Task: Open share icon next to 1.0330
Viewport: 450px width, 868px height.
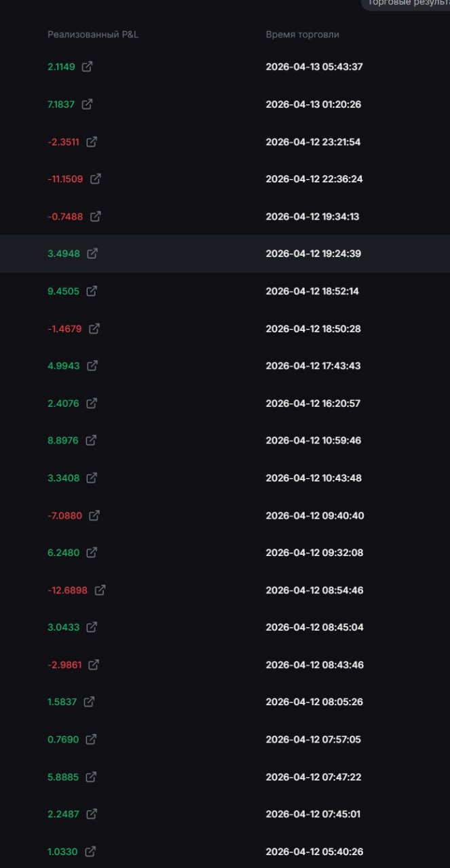Action: click(x=90, y=851)
